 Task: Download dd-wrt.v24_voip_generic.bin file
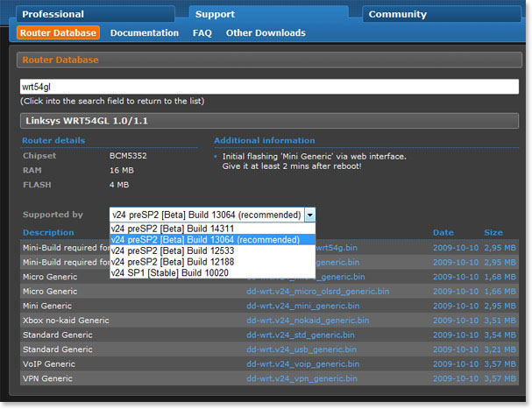(302, 364)
